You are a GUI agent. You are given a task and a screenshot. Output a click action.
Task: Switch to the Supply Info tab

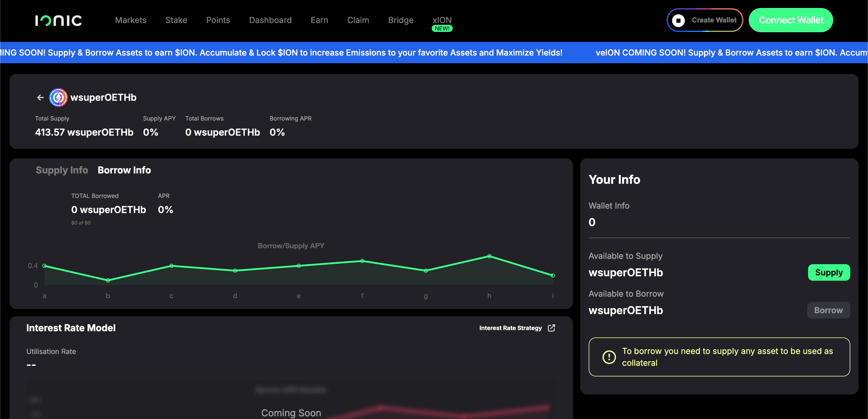coord(62,170)
